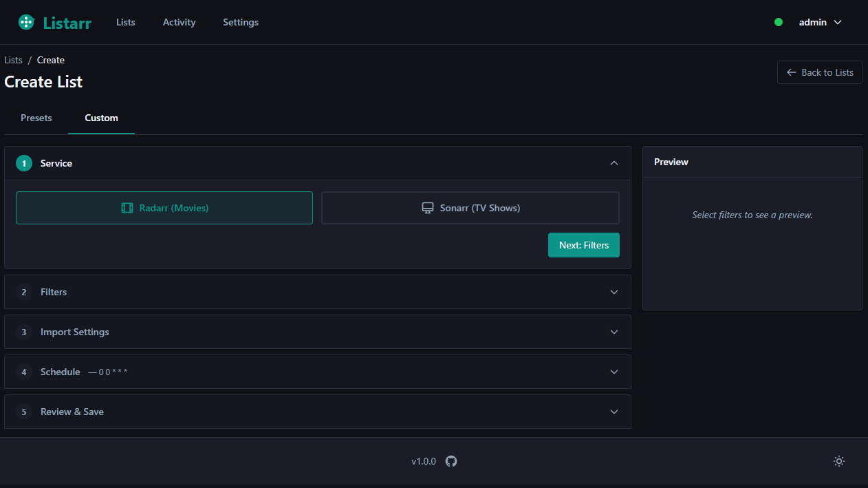Expand the Schedule section chevron
Screen dimensions: 868x488
tap(614, 372)
